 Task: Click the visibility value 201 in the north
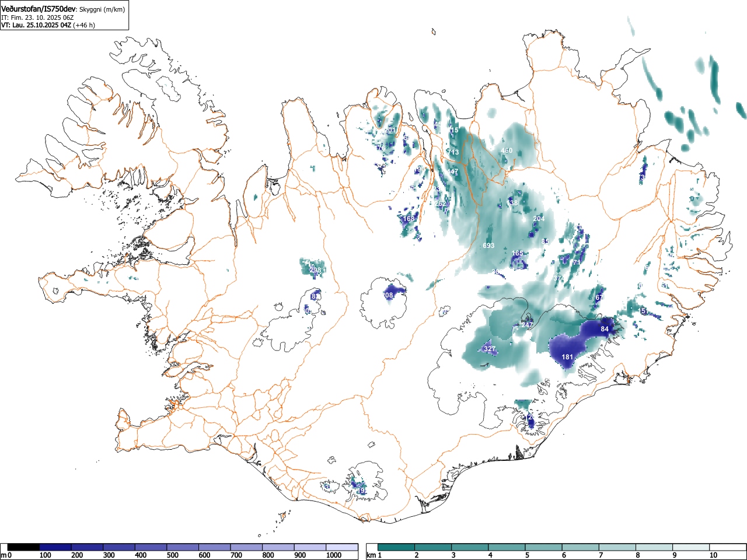[x=390, y=130]
